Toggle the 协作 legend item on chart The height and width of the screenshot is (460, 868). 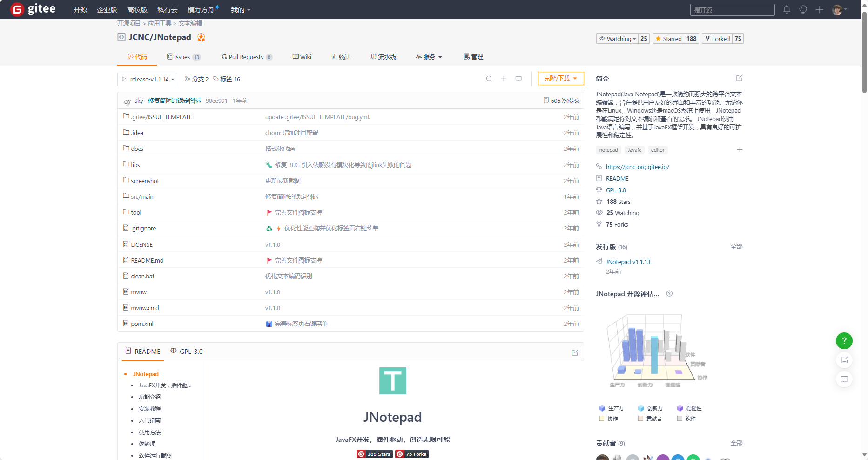pos(609,419)
